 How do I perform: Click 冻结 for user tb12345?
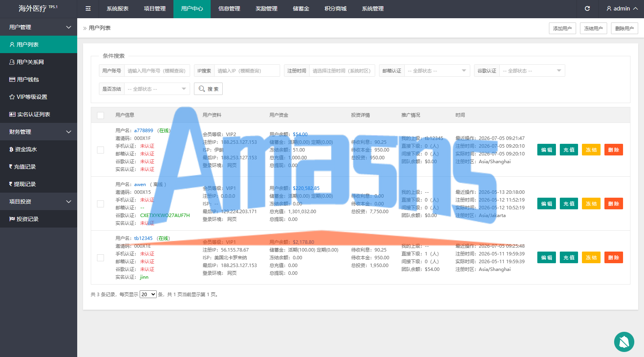click(x=591, y=257)
